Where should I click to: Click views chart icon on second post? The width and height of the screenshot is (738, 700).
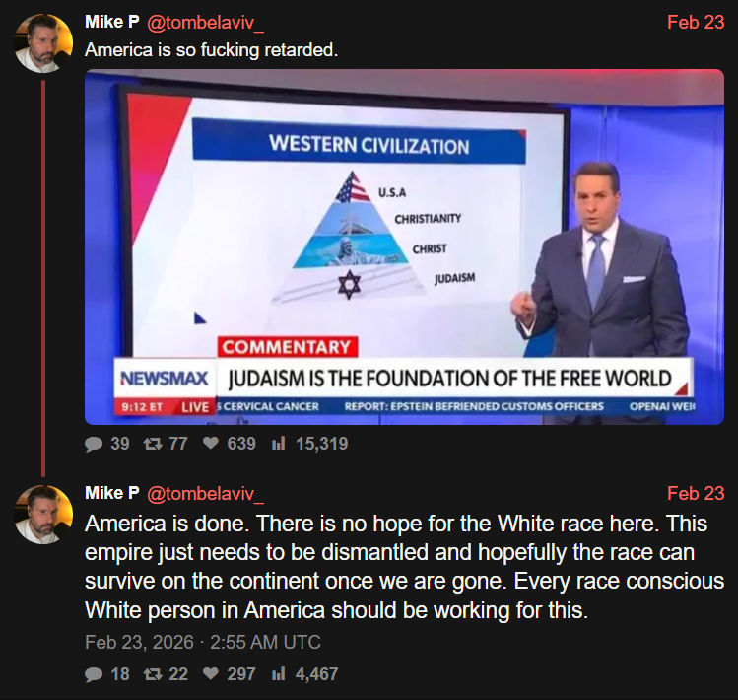click(279, 674)
